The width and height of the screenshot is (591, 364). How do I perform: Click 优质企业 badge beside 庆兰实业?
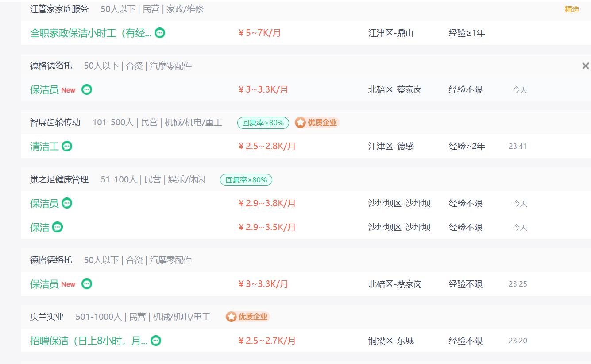(x=247, y=317)
